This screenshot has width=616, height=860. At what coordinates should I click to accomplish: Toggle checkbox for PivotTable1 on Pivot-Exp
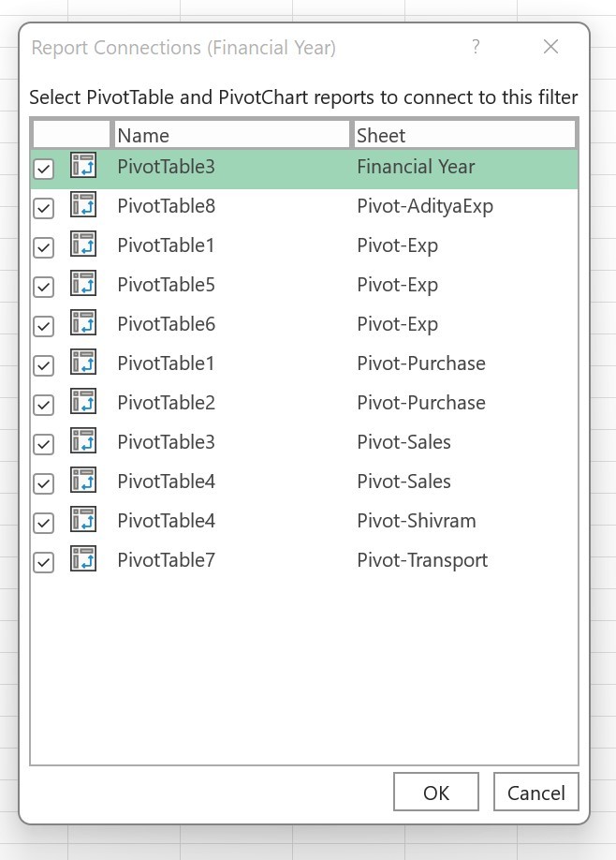(43, 248)
